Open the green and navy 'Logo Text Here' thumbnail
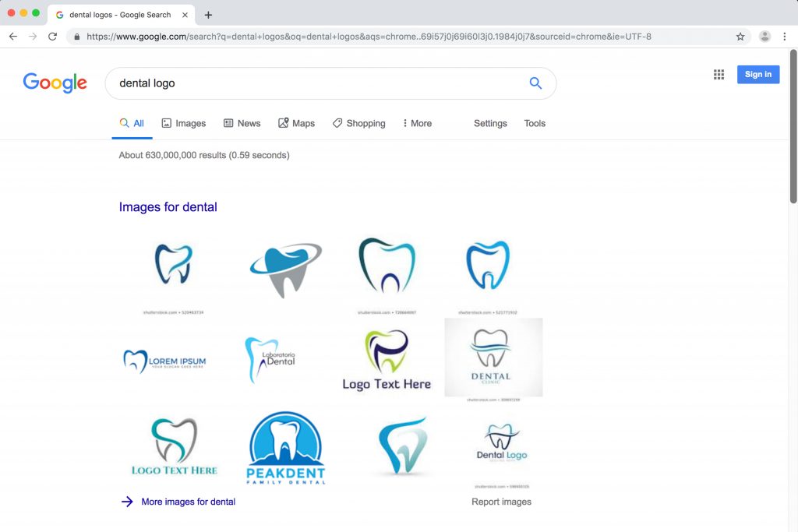This screenshot has width=798, height=532. click(x=387, y=360)
